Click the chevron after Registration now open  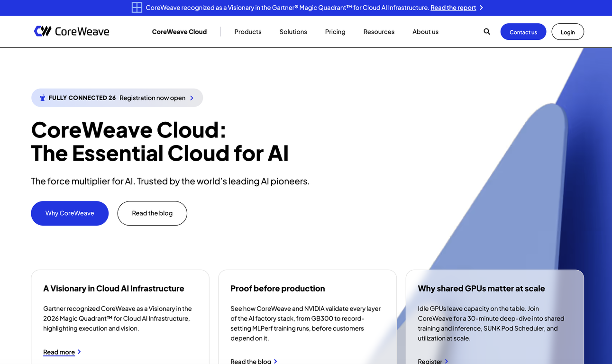pyautogui.click(x=192, y=98)
